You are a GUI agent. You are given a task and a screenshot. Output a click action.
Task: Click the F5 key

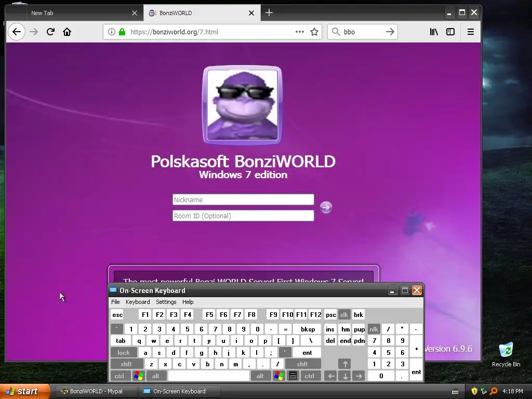pos(209,314)
